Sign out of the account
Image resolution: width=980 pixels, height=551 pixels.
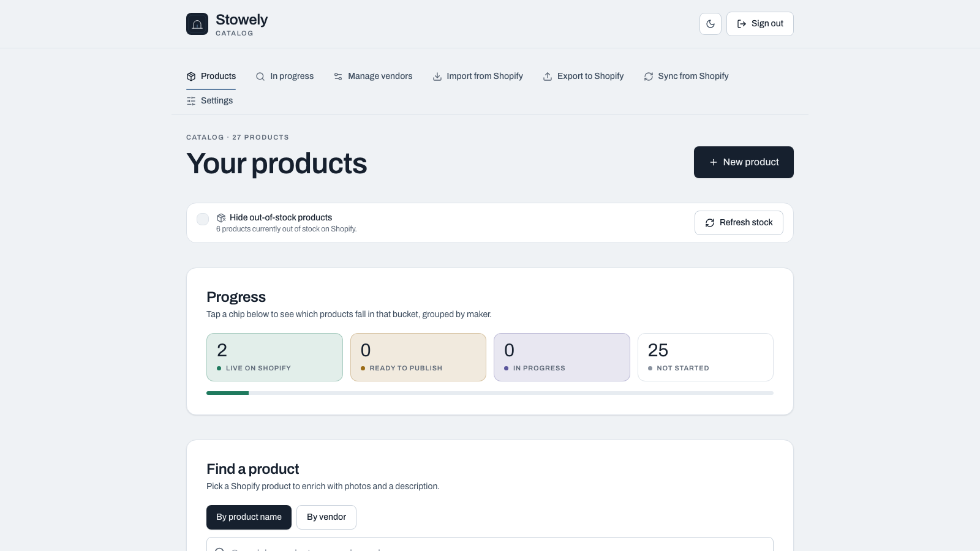point(760,24)
